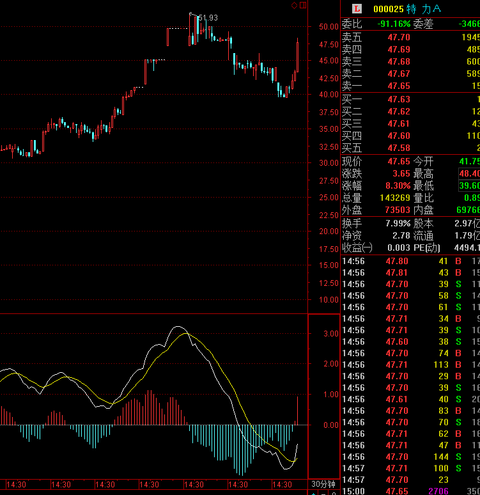The width and height of the screenshot is (480, 495).
Task: Click the red diamond icon above chart
Action: point(294,5)
